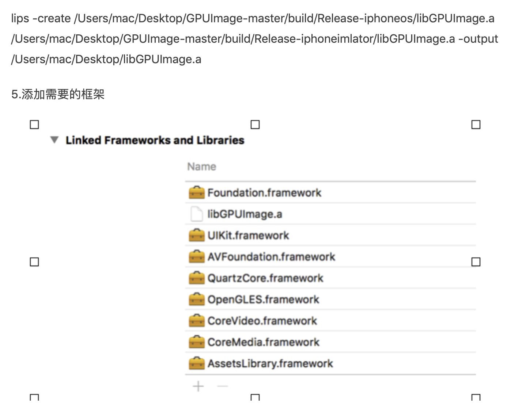This screenshot has width=522, height=420.
Task: Click the top-center image resize handle
Action: [255, 125]
